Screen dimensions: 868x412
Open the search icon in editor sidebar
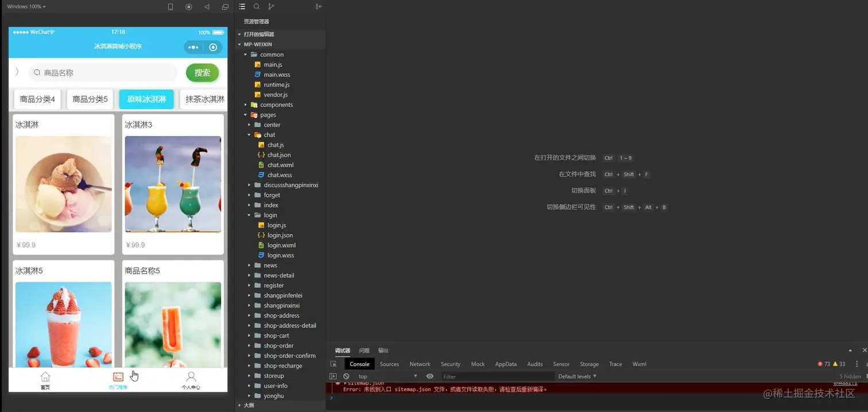point(257,6)
